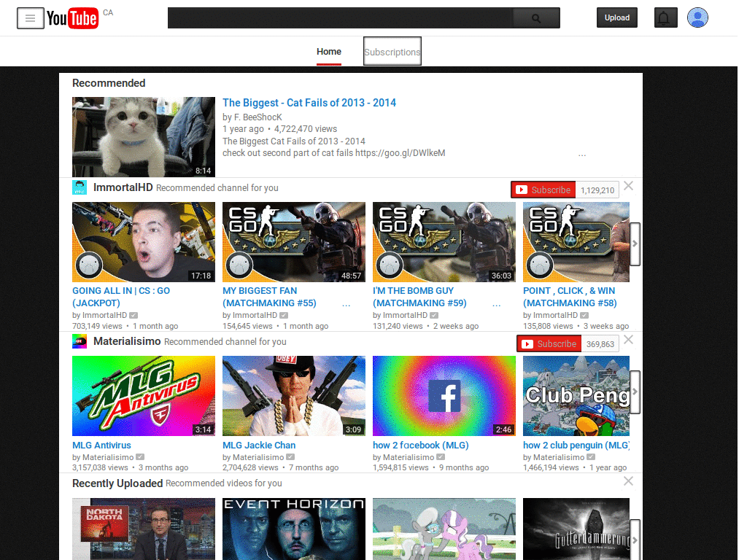Click the Recently Uploaded heading

point(117,483)
